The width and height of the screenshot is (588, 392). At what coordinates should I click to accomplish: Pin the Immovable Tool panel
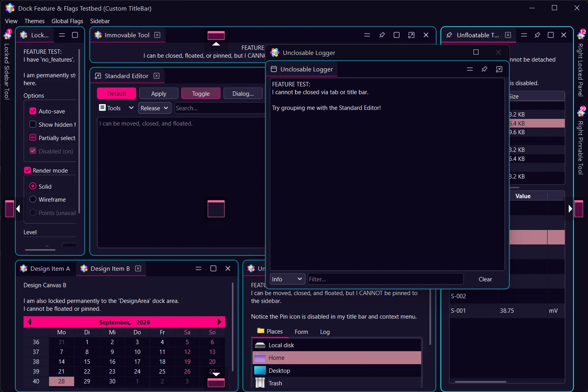click(382, 35)
